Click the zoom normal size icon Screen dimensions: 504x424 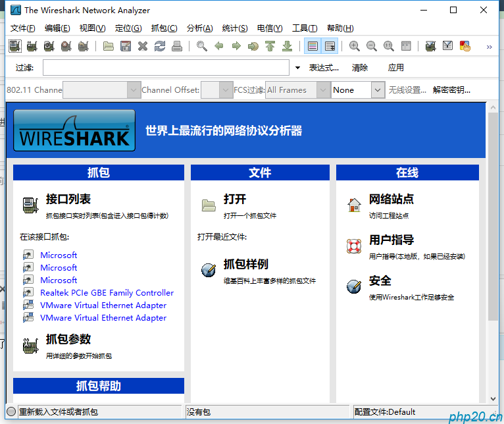389,46
